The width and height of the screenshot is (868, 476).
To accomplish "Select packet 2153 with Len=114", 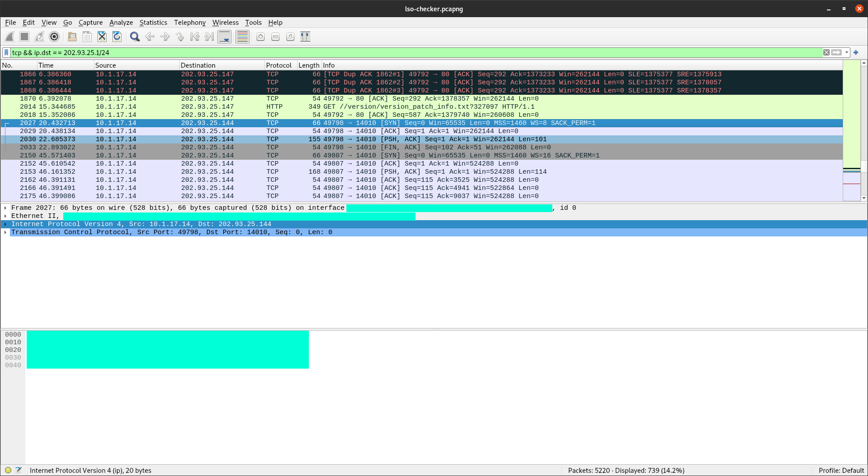I will pos(421,172).
